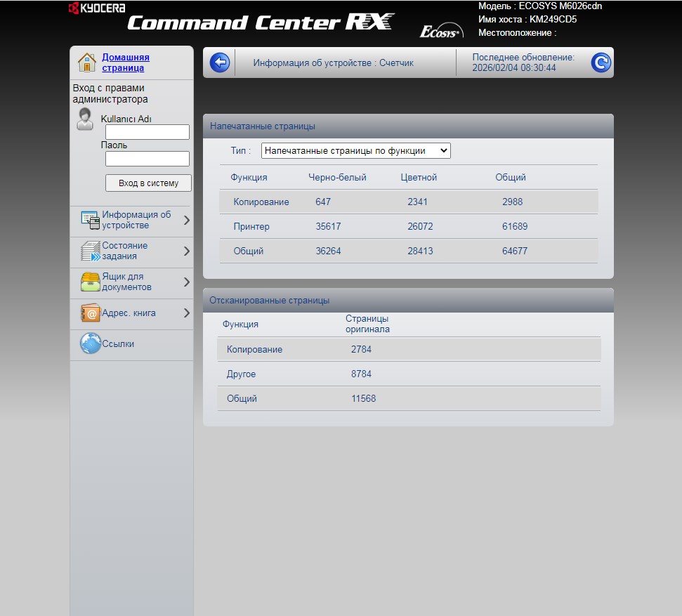Expand the Адрес. книга chevron

[187, 313]
